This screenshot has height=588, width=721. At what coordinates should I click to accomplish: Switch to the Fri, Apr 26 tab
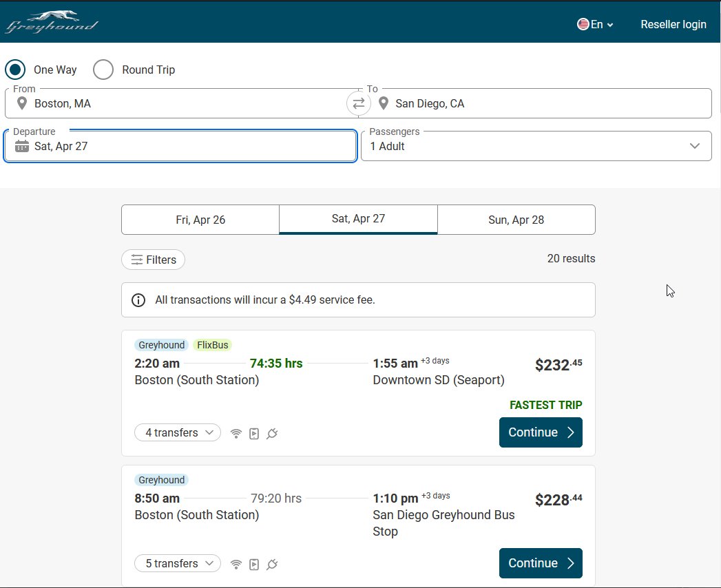tap(200, 220)
